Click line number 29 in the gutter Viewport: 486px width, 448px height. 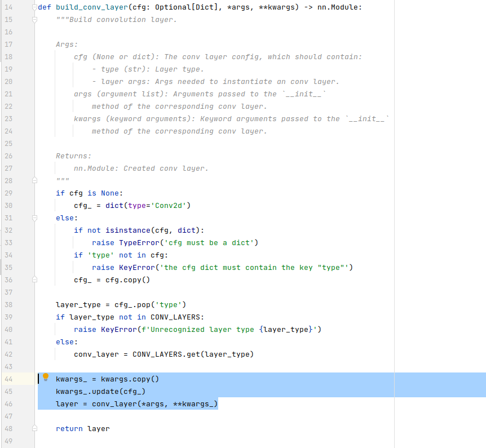[x=8, y=193]
